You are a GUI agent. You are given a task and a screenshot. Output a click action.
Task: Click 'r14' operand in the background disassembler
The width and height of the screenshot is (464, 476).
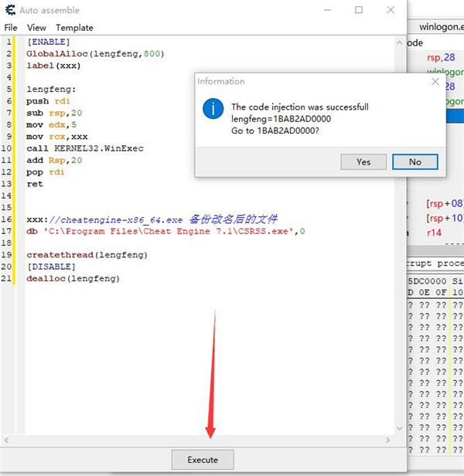[434, 233]
